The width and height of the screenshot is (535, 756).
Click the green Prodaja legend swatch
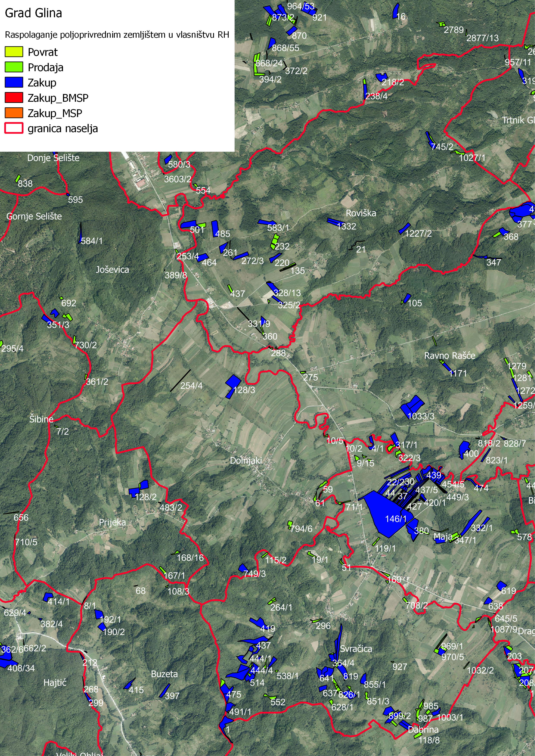[14, 67]
